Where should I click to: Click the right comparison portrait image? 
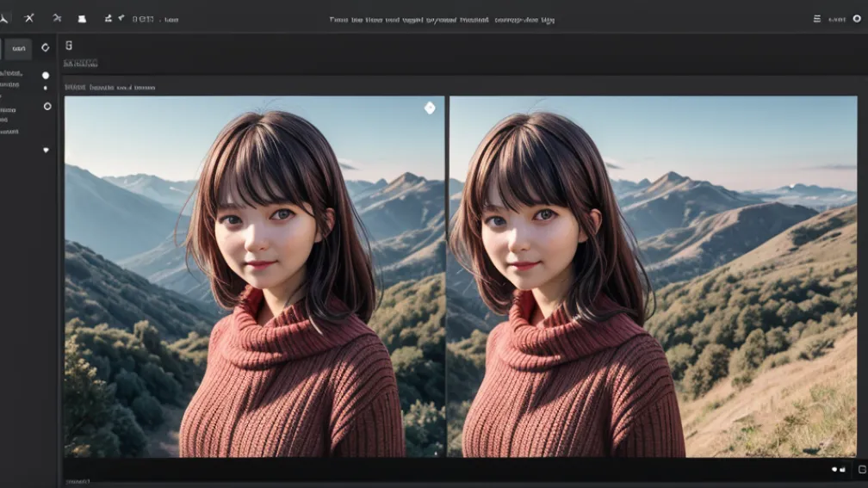tap(653, 275)
